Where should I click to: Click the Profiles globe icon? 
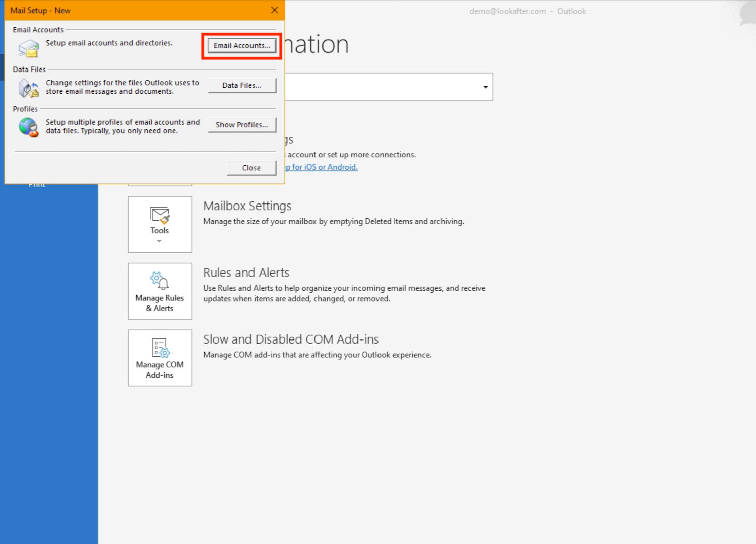28,127
